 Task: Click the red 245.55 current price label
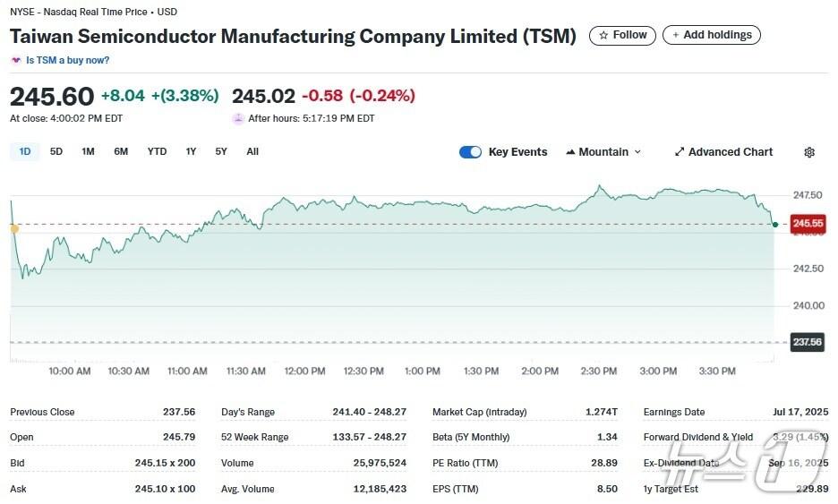point(808,224)
